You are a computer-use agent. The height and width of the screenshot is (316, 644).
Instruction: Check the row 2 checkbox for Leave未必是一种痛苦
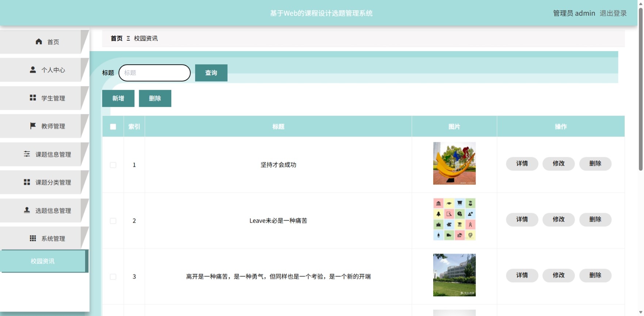point(113,221)
